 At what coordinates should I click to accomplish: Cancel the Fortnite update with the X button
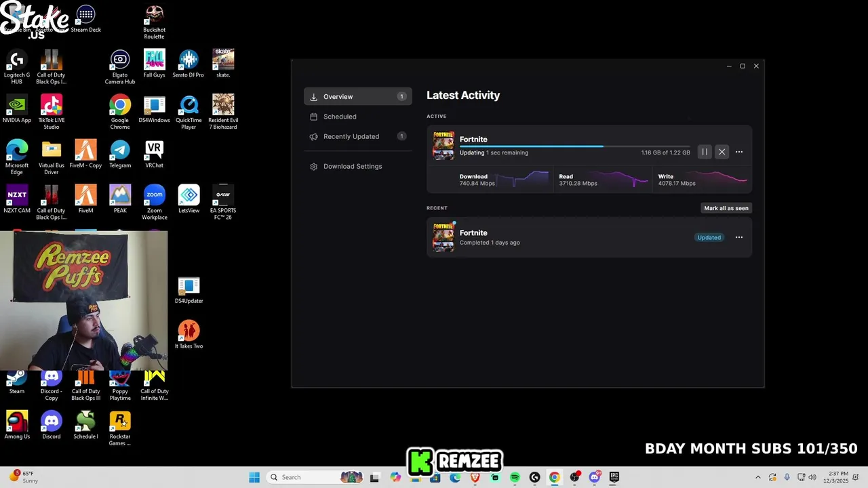click(722, 152)
